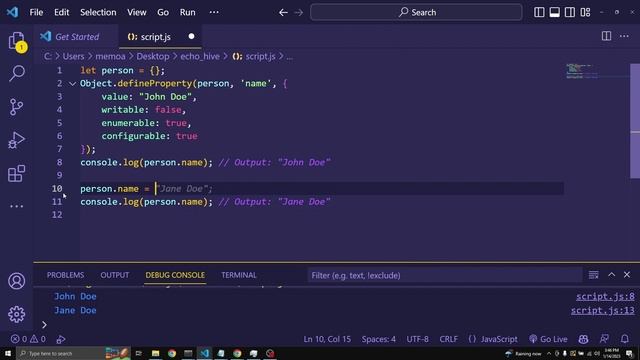This screenshot has height=360, width=640.
Task: Click the VS Code logo in title bar
Action: tap(12, 12)
